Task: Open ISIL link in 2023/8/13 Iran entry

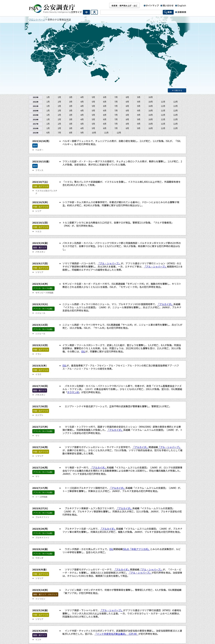Action: 83,351
